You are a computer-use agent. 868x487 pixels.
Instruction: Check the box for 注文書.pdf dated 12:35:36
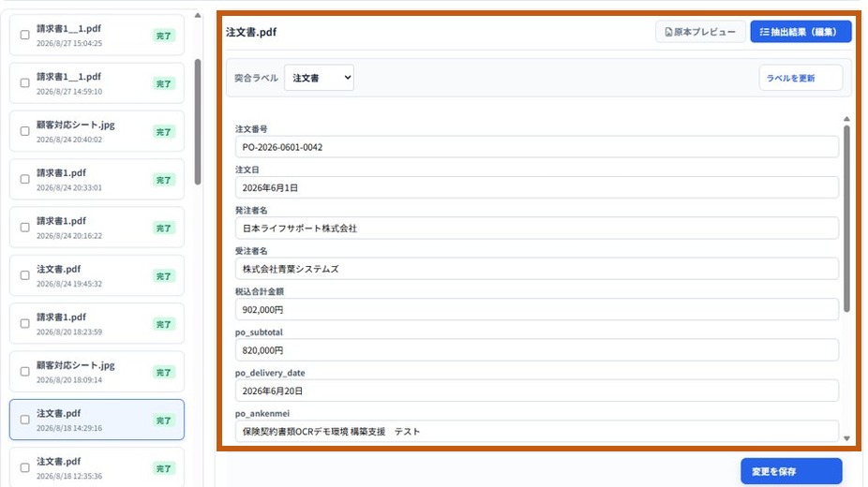[25, 467]
